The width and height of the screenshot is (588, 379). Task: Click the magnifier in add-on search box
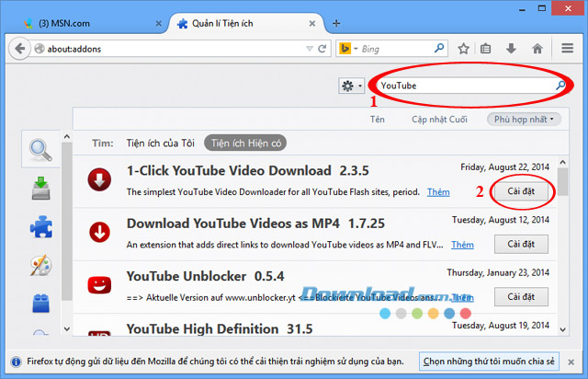[x=560, y=86]
